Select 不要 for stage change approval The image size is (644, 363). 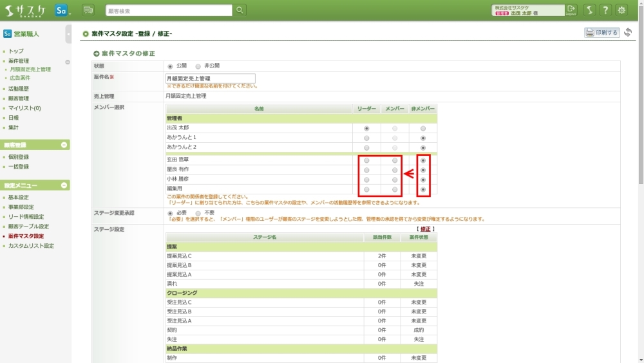tap(198, 213)
